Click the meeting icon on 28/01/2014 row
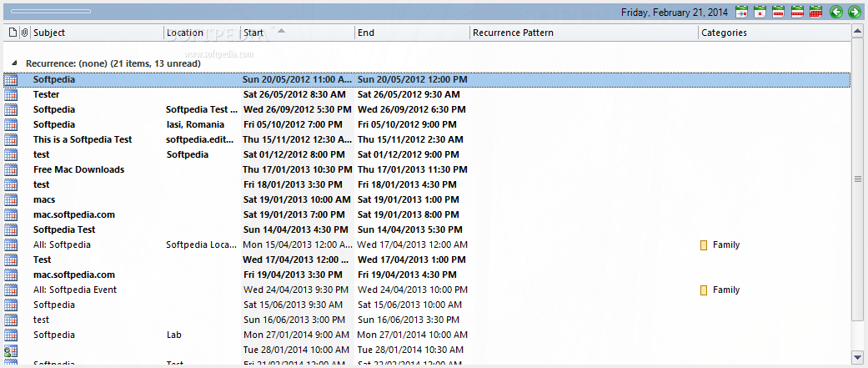The height and width of the screenshot is (368, 868). tap(11, 350)
